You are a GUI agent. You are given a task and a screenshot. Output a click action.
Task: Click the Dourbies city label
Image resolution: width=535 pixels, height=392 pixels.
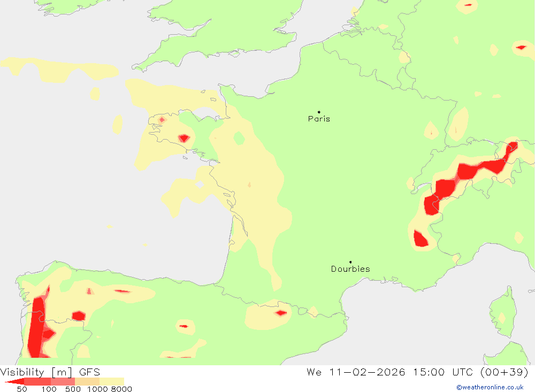(x=350, y=269)
